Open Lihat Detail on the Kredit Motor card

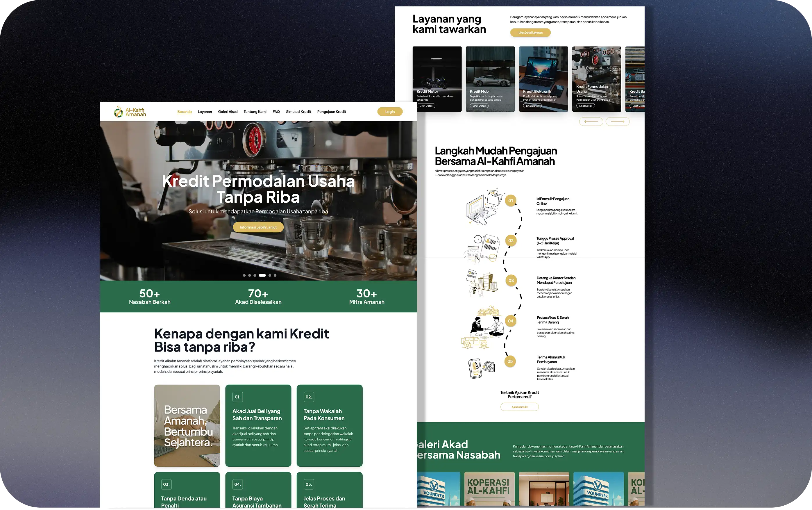[x=426, y=106]
